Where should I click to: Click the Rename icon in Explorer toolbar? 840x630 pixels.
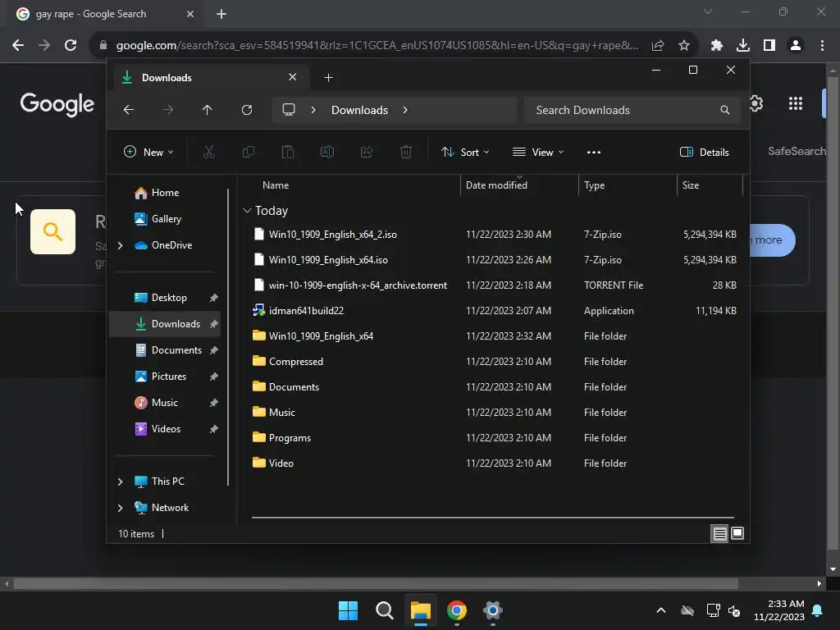327,152
